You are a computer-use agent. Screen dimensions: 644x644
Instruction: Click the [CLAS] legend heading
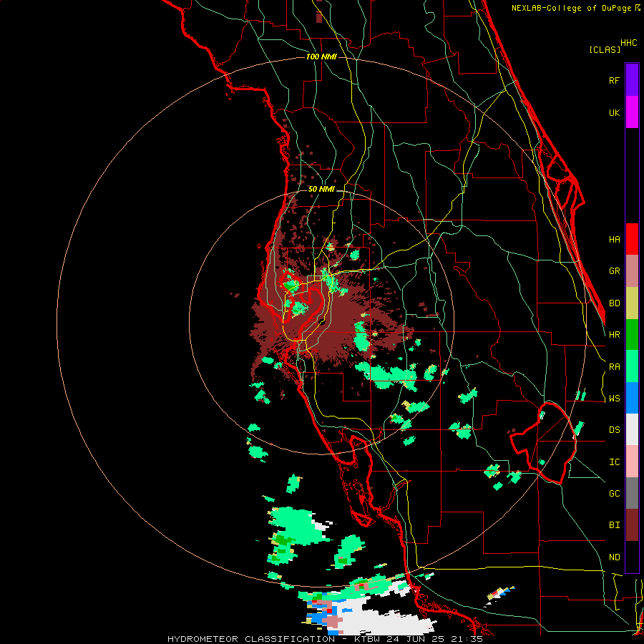pos(605,49)
